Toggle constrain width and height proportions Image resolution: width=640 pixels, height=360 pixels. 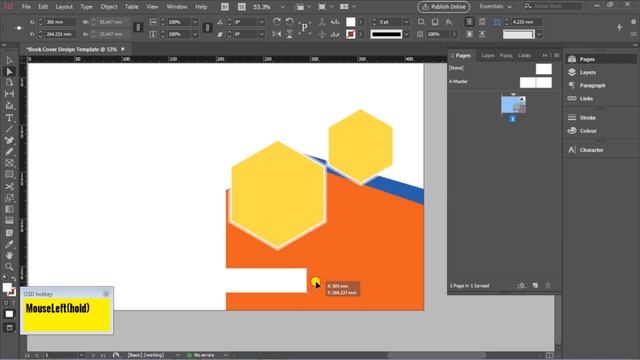[138, 28]
